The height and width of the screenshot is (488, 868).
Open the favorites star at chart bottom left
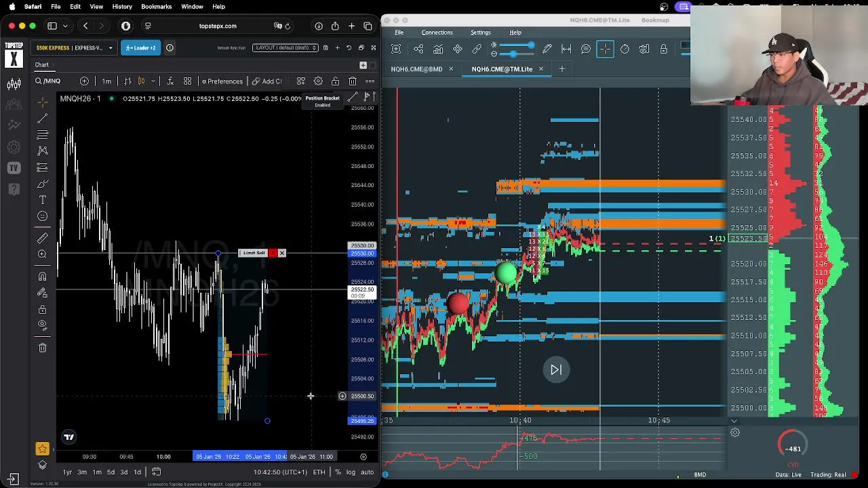[42, 449]
